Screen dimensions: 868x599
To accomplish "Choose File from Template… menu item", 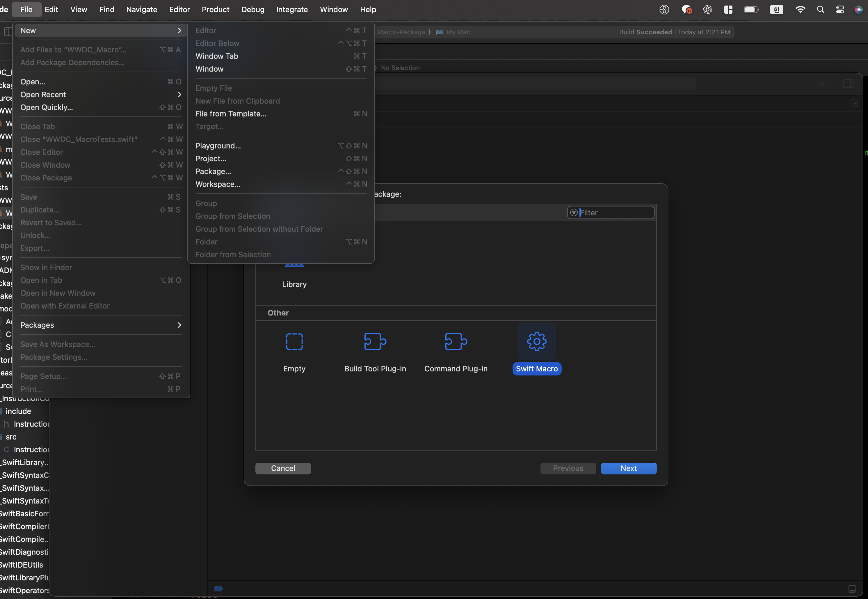I will 231,114.
